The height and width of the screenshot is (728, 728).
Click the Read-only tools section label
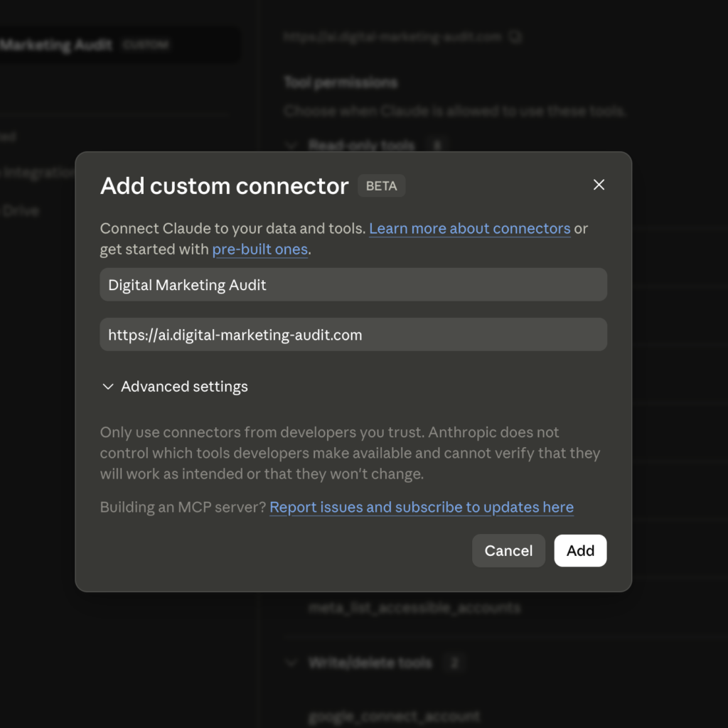[x=361, y=146]
